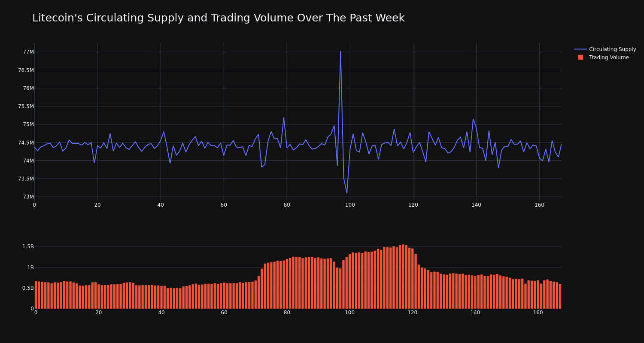Click x-axis tick 100 under supply chart
The height and width of the screenshot is (343, 644).
pyautogui.click(x=350, y=205)
